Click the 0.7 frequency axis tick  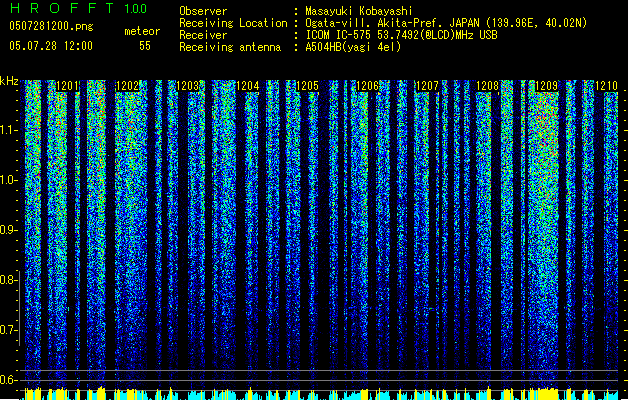(x=9, y=330)
